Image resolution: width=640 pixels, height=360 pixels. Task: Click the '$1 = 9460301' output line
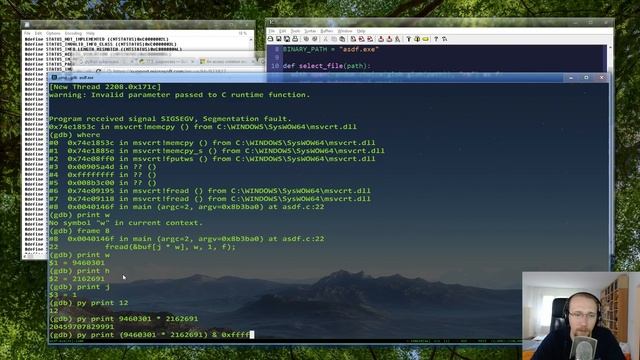click(77, 263)
